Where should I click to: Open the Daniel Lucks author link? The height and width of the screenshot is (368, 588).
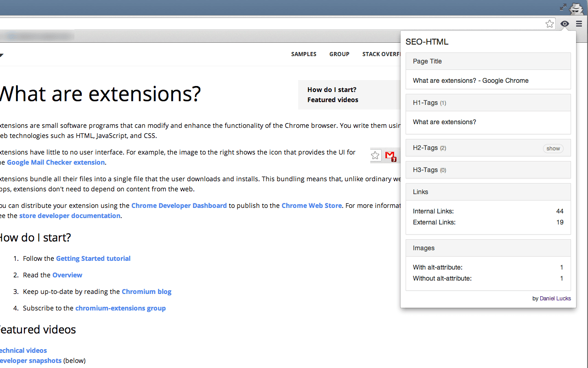coord(555,299)
